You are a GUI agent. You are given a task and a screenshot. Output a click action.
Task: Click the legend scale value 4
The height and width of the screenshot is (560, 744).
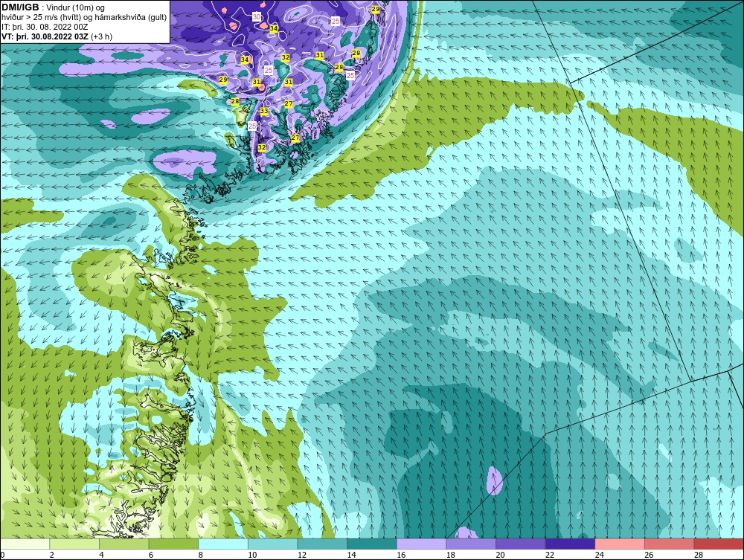pyautogui.click(x=101, y=555)
